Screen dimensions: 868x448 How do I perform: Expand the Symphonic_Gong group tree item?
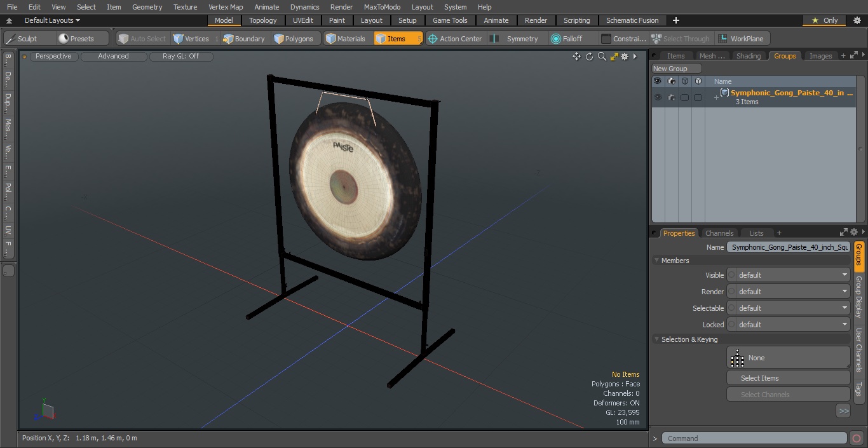point(716,97)
